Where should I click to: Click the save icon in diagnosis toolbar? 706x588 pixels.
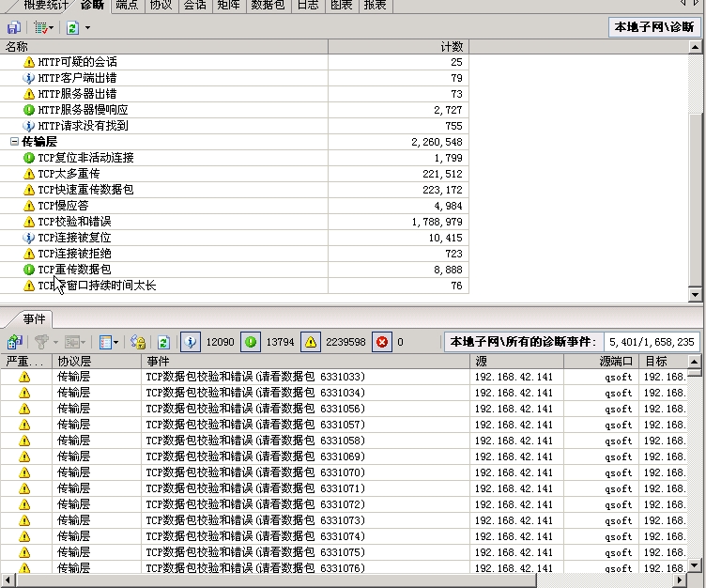click(x=14, y=28)
